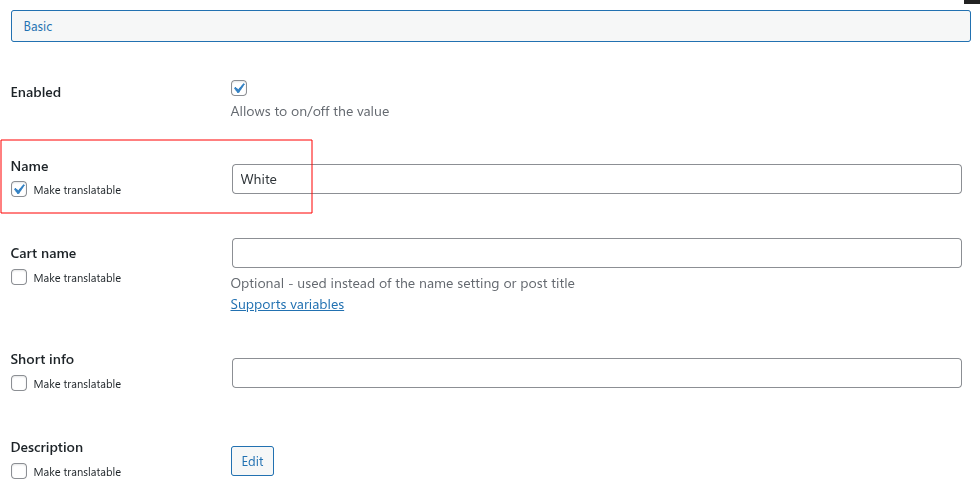Image resolution: width=980 pixels, height=497 pixels.
Task: Open the Supports variables link
Action: pyautogui.click(x=287, y=304)
